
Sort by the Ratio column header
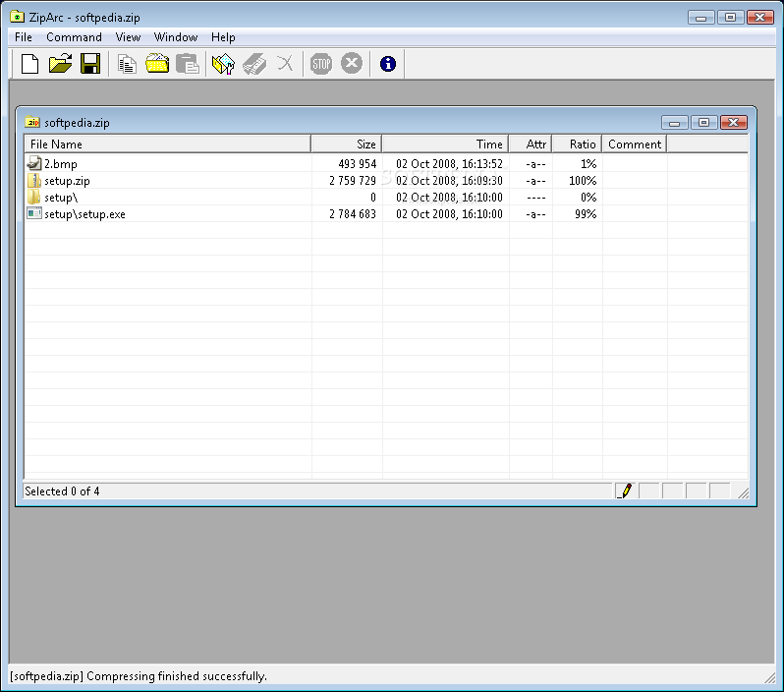[577, 144]
